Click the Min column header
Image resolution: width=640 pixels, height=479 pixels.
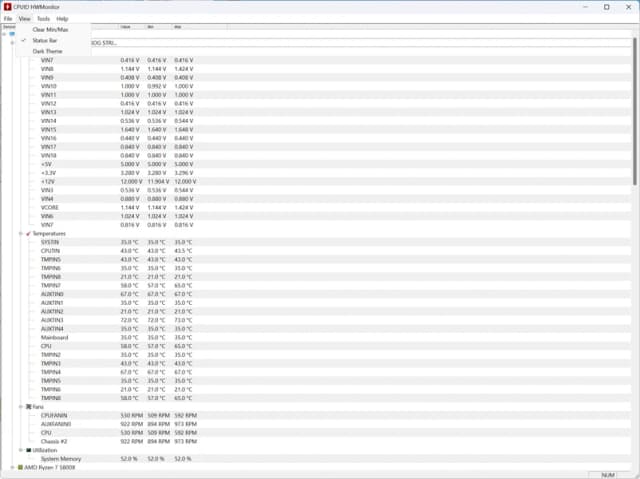(x=158, y=27)
